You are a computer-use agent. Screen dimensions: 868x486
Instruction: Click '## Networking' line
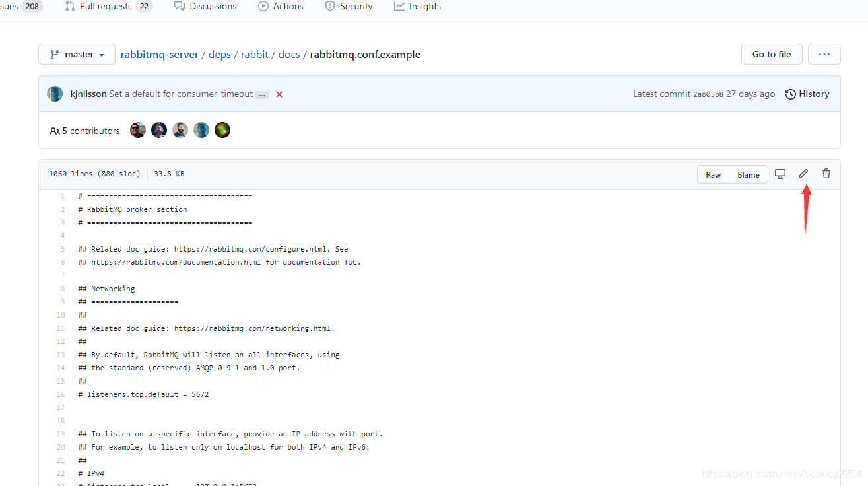(x=106, y=289)
